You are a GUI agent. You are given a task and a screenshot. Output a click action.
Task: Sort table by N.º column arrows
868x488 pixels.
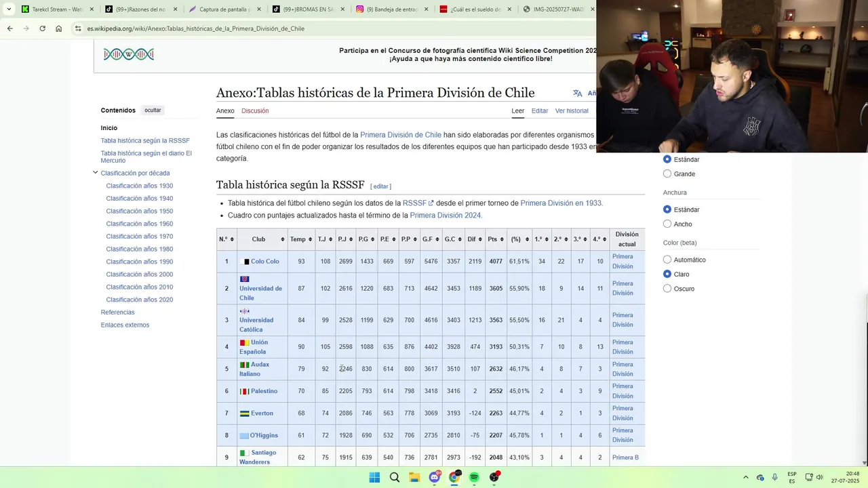point(233,239)
